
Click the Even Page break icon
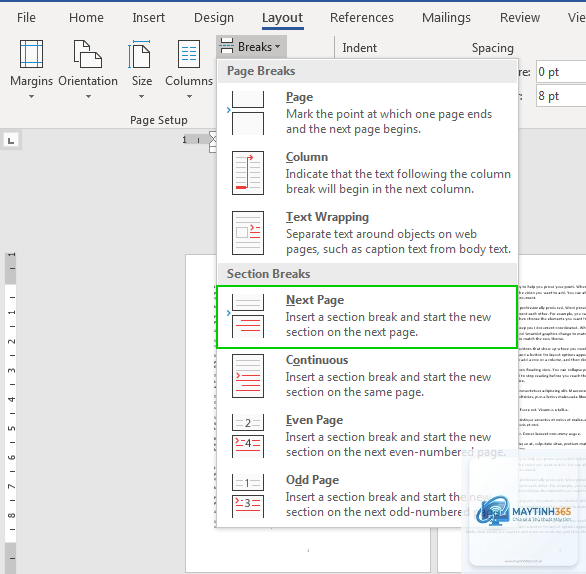(248, 436)
